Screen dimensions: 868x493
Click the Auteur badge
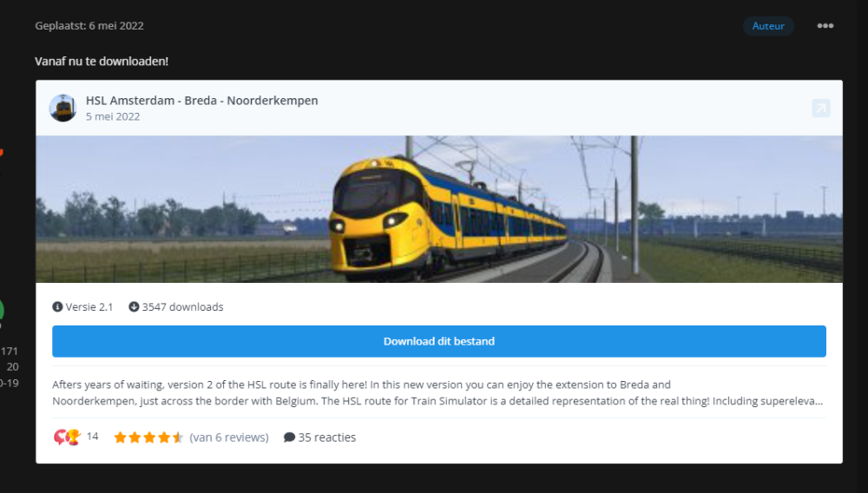tap(768, 26)
